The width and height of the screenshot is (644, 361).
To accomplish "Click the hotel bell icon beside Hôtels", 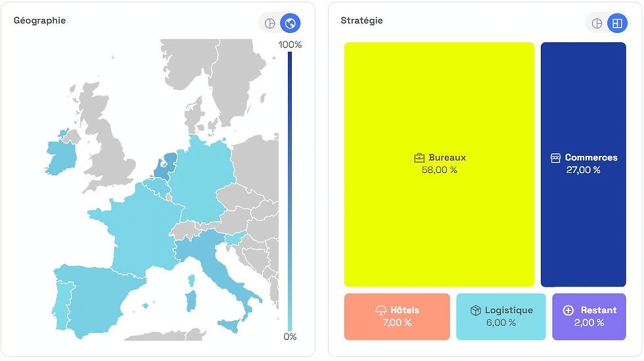I will 381,310.
